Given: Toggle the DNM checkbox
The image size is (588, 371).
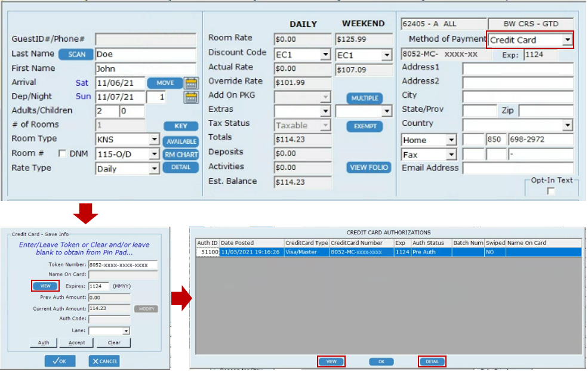Looking at the screenshot, I should tap(62, 154).
